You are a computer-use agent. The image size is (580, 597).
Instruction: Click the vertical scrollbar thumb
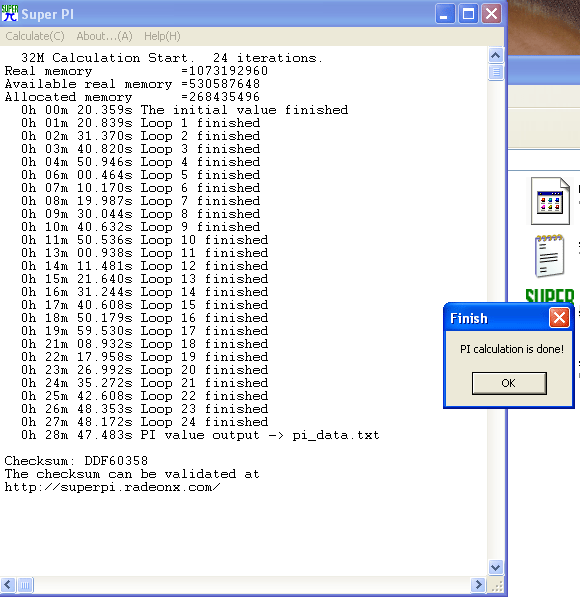(495, 72)
